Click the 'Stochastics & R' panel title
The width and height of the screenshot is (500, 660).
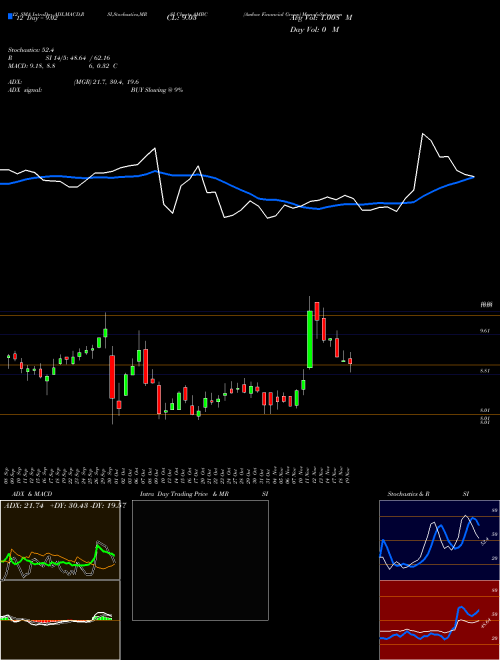pyautogui.click(x=408, y=494)
